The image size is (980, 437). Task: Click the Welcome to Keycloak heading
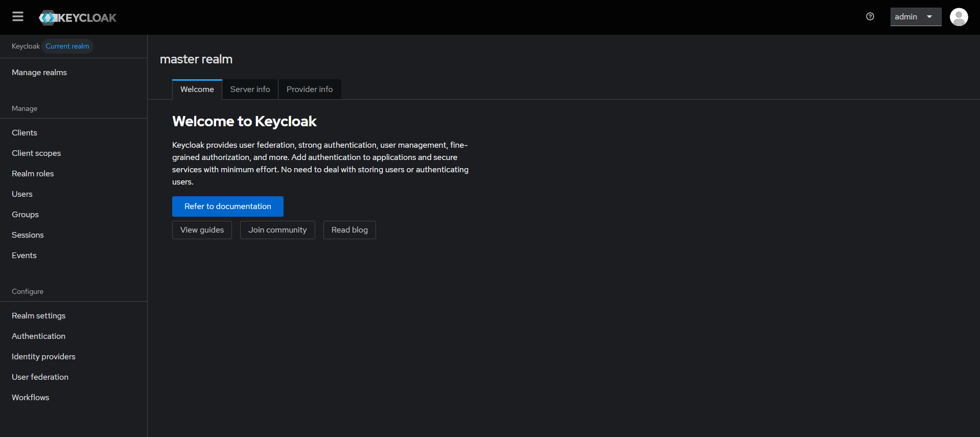pyautogui.click(x=244, y=122)
